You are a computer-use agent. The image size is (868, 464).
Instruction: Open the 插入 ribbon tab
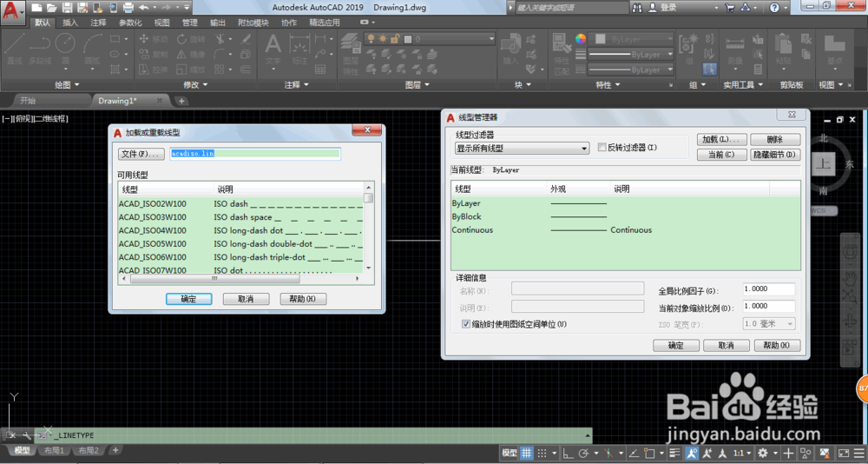click(70, 23)
